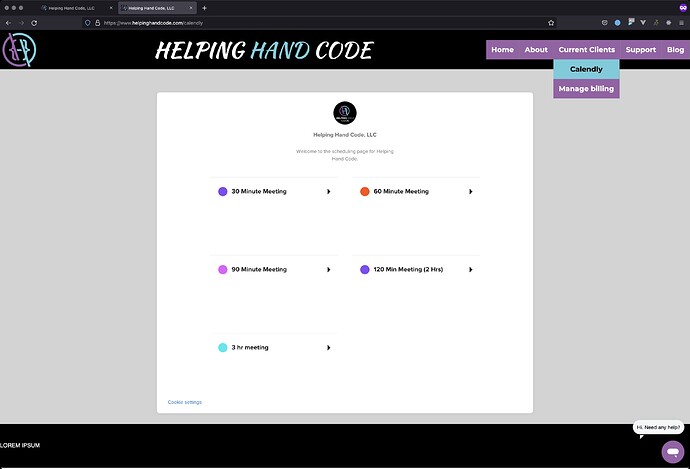Click the cyan dot for 3 hr meeting

pyautogui.click(x=223, y=347)
